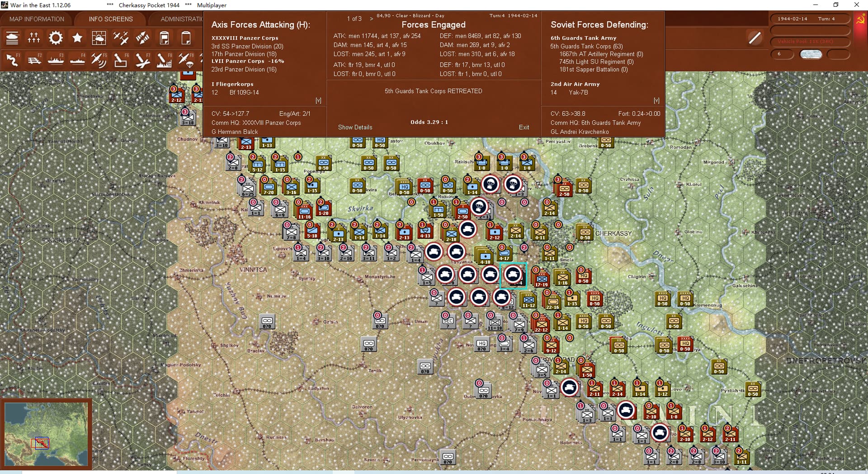Select naval transport mode F3 icon
The height and width of the screenshot is (474, 868).
(56, 60)
